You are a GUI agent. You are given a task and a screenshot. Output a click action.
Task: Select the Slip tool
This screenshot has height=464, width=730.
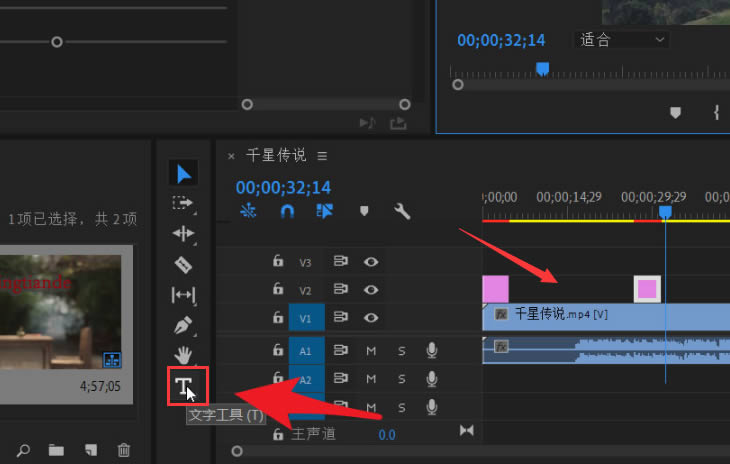184,294
